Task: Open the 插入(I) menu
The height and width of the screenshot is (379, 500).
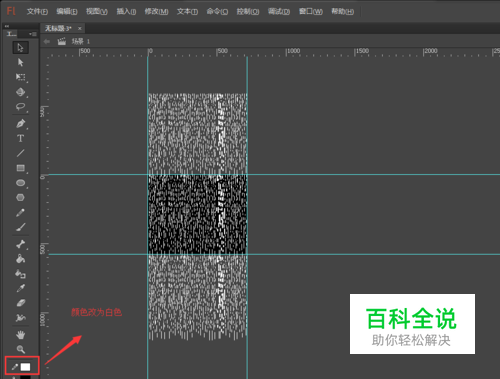Action: pos(126,12)
